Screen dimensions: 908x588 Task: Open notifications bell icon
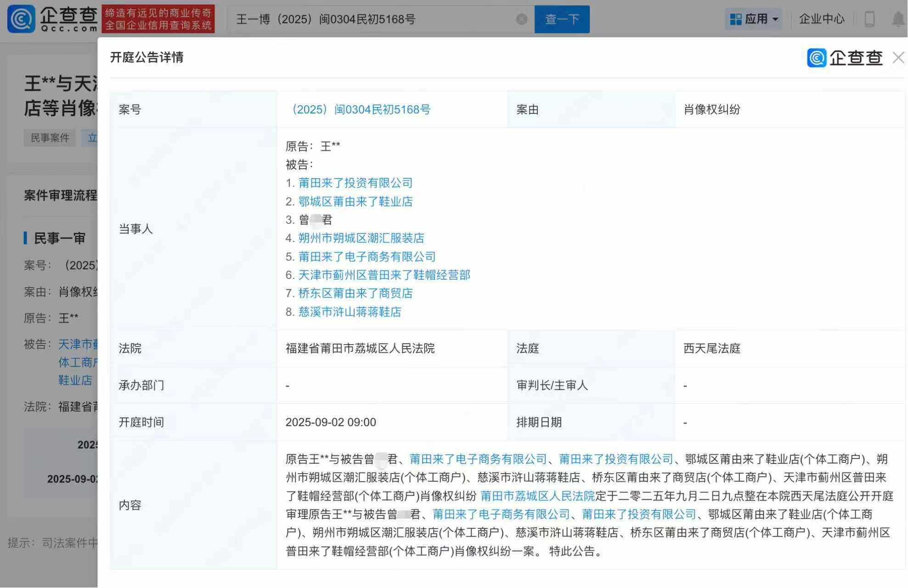[x=898, y=19]
